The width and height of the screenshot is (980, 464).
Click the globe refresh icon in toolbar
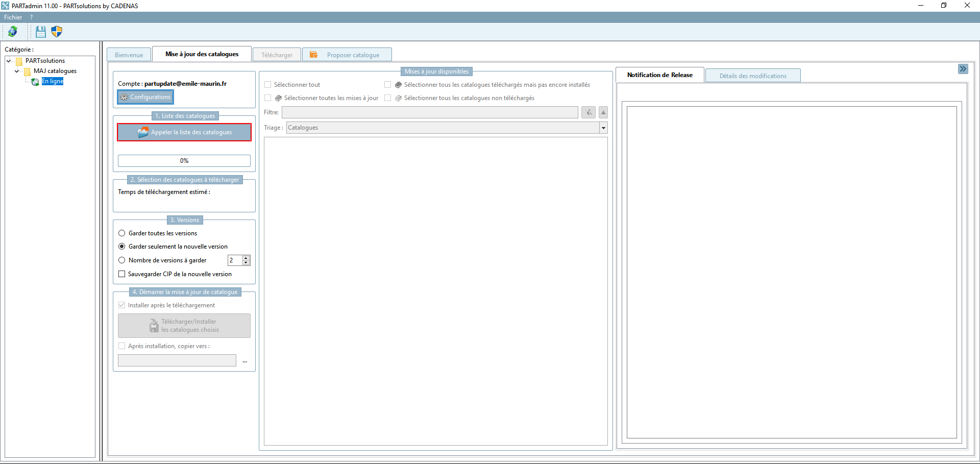13,32
